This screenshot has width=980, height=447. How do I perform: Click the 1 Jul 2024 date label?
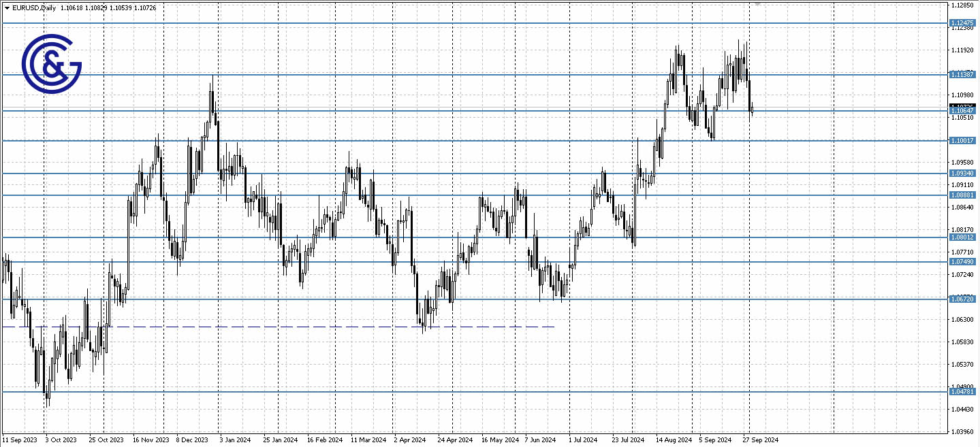pos(584,440)
